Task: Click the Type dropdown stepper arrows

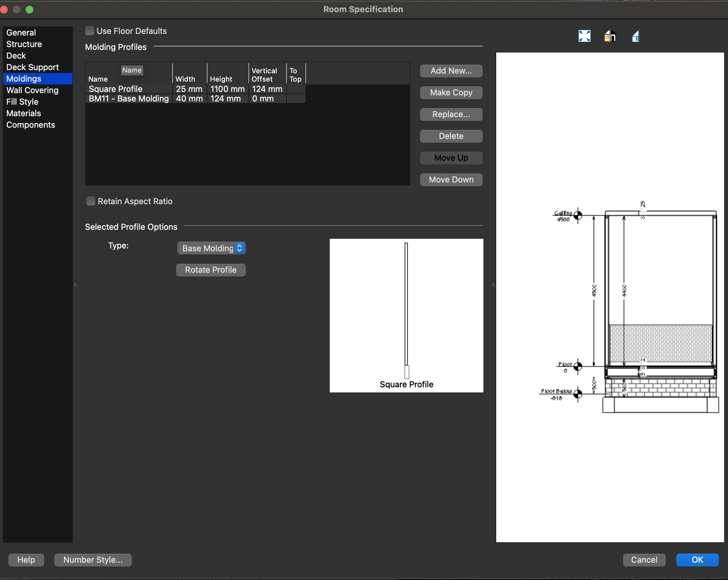Action: pos(239,248)
